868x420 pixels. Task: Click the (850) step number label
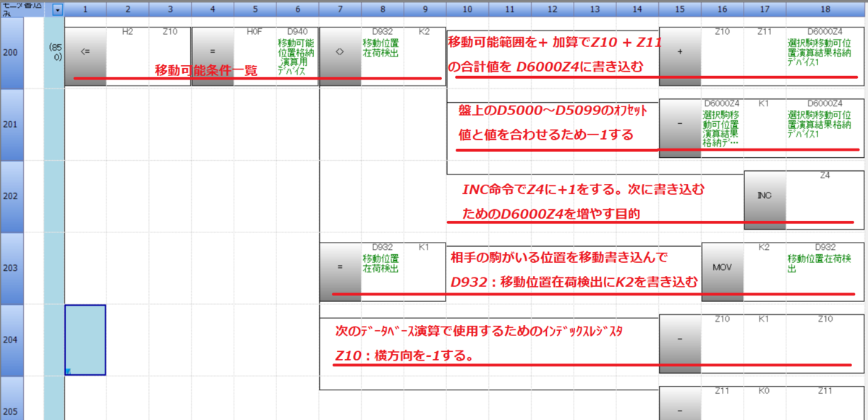54,51
